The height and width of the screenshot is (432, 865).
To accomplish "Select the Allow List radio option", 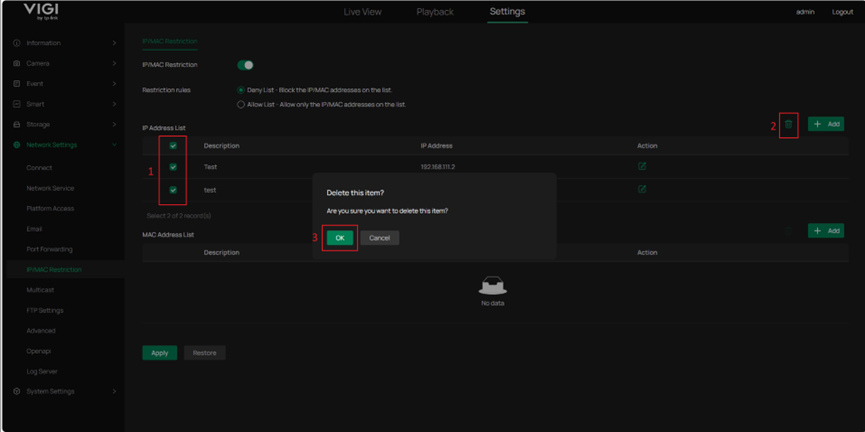I will click(241, 104).
